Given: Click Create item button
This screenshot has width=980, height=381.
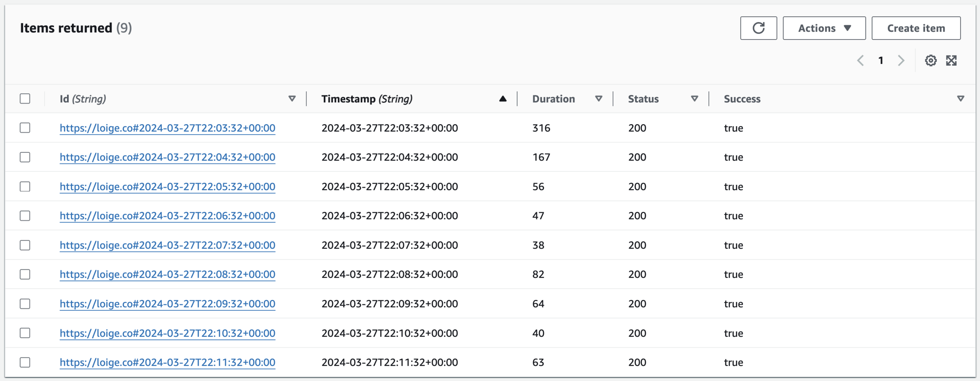Looking at the screenshot, I should point(916,28).
